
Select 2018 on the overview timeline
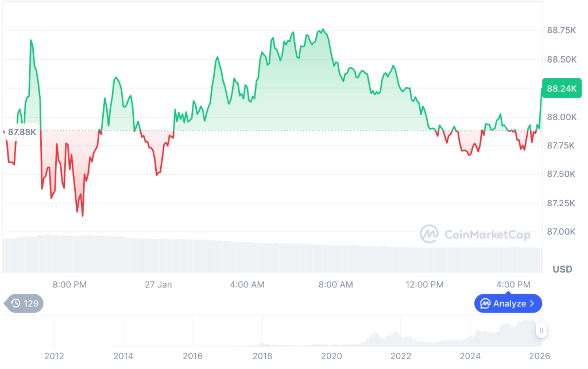(x=262, y=356)
